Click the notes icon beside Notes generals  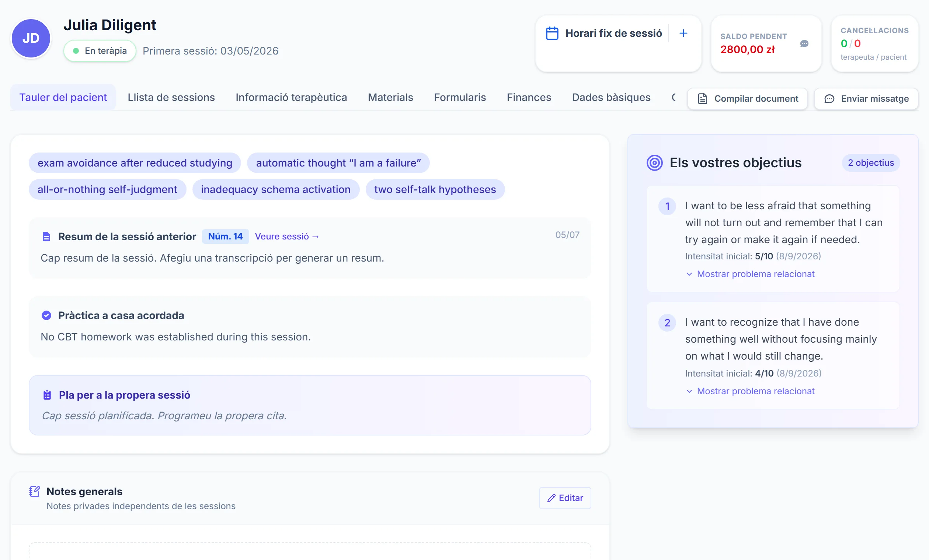(35, 491)
